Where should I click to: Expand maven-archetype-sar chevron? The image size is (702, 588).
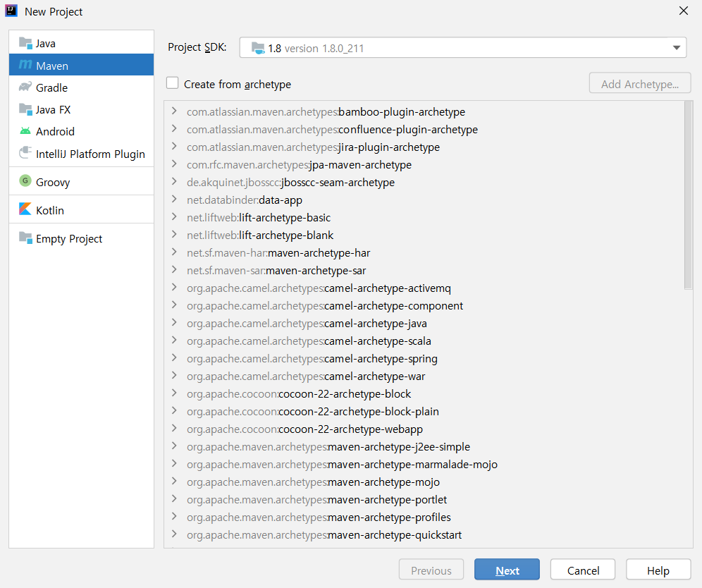click(174, 269)
